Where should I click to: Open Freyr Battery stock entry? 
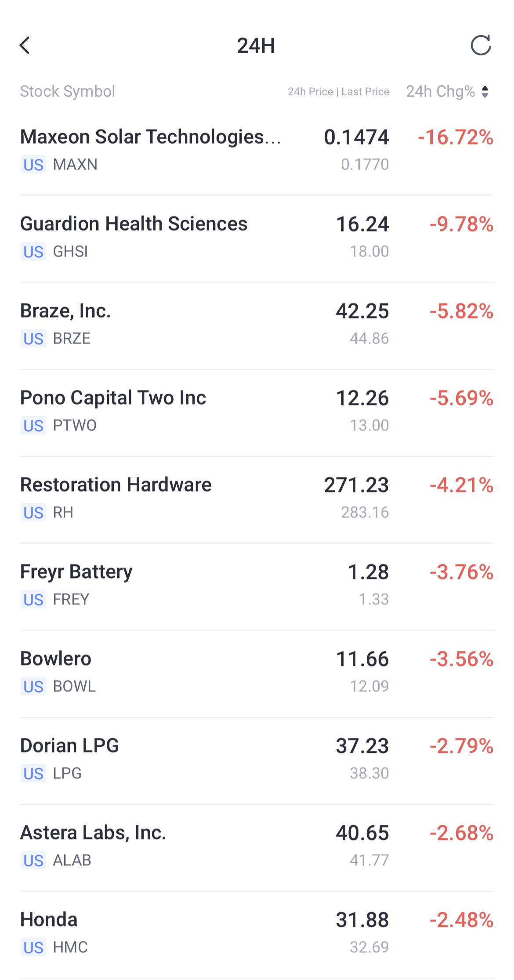pyautogui.click(x=76, y=572)
